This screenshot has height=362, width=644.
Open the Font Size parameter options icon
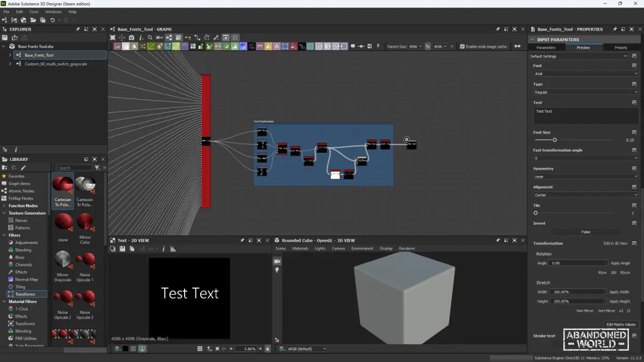point(634,132)
